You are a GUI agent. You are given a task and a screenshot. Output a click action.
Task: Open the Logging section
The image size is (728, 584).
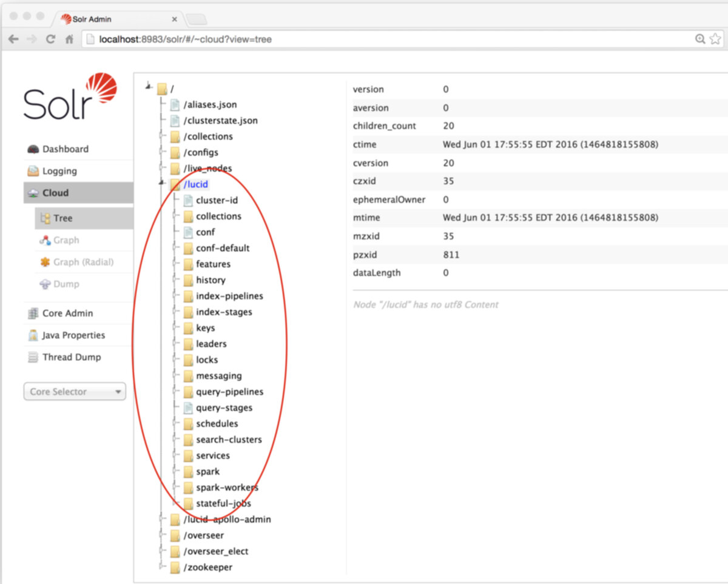pyautogui.click(x=59, y=171)
